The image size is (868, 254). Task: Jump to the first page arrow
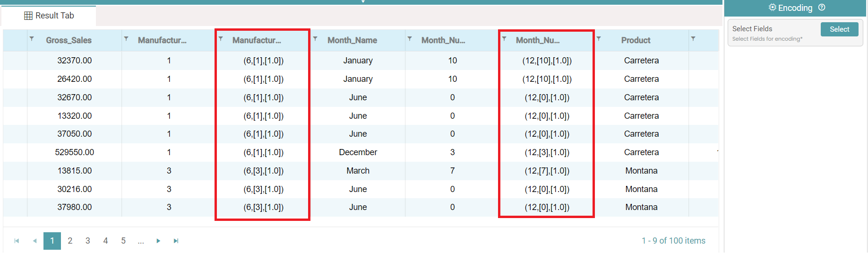pos(17,241)
